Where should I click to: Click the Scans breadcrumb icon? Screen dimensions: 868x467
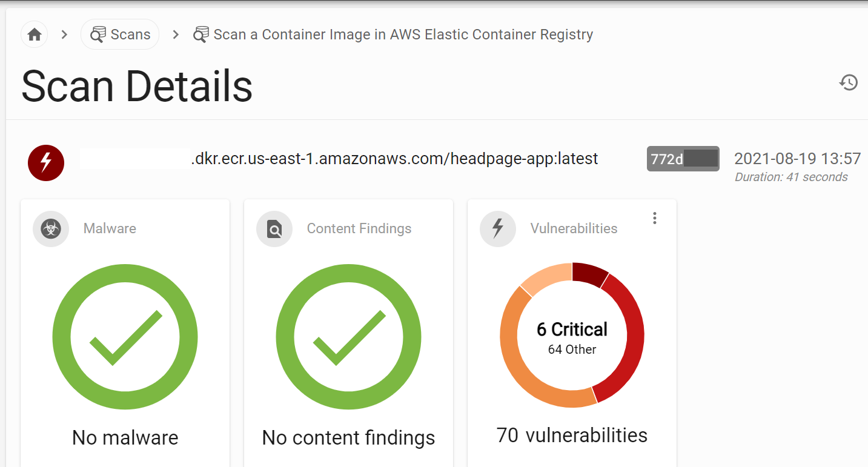[98, 35]
